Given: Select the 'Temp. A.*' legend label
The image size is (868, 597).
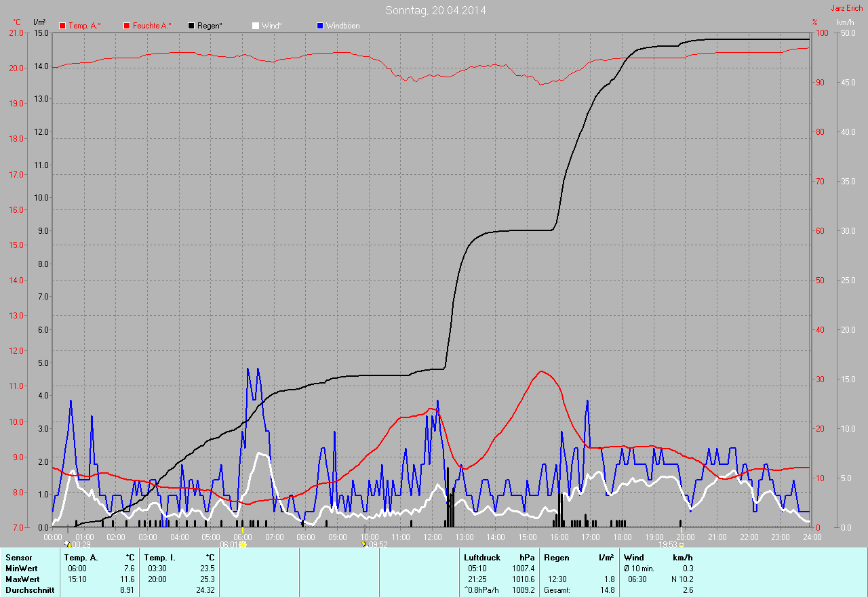Looking at the screenshot, I should 85,26.
